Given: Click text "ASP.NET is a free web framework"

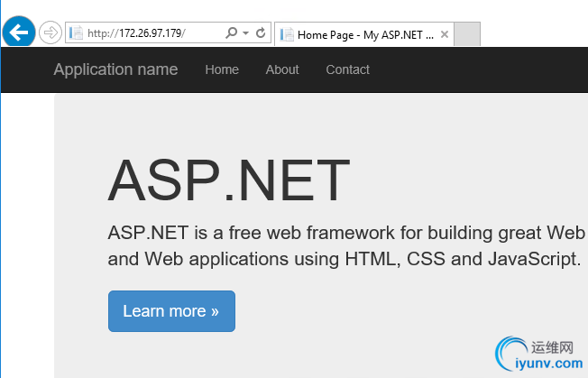Looking at the screenshot, I should point(251,233).
